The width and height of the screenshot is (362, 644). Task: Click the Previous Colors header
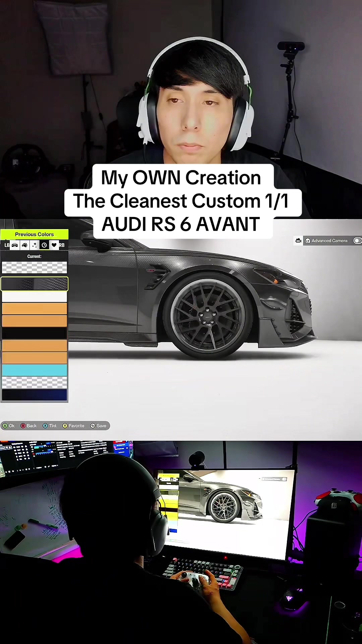pos(34,234)
